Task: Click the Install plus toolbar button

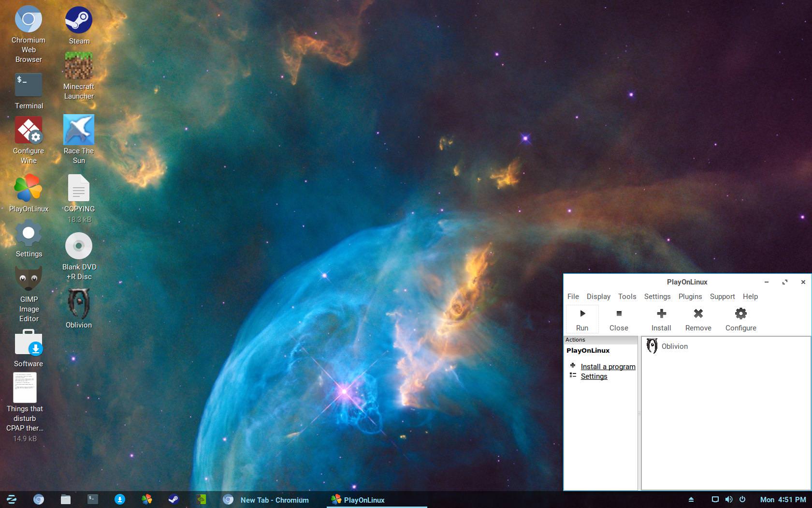Action: pos(661,319)
